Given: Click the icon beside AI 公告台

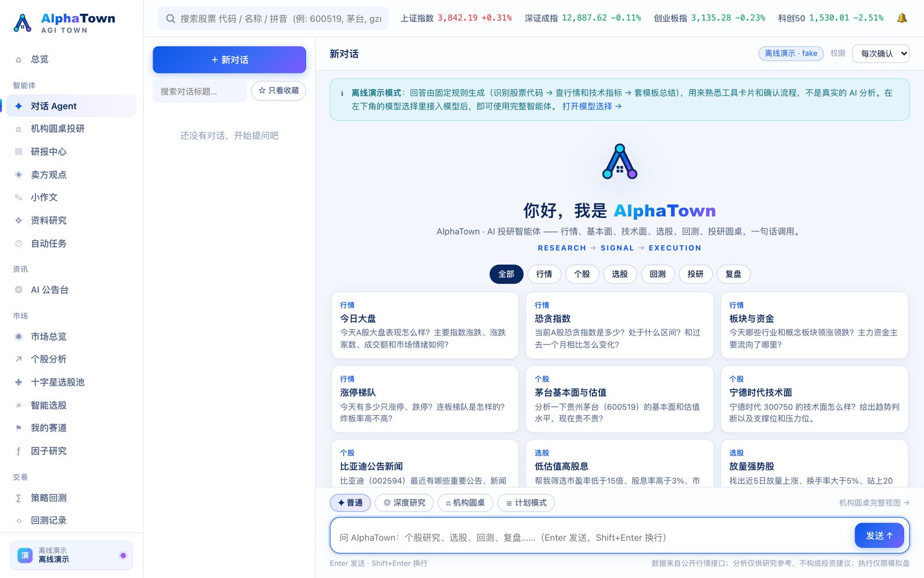Looking at the screenshot, I should [x=18, y=290].
